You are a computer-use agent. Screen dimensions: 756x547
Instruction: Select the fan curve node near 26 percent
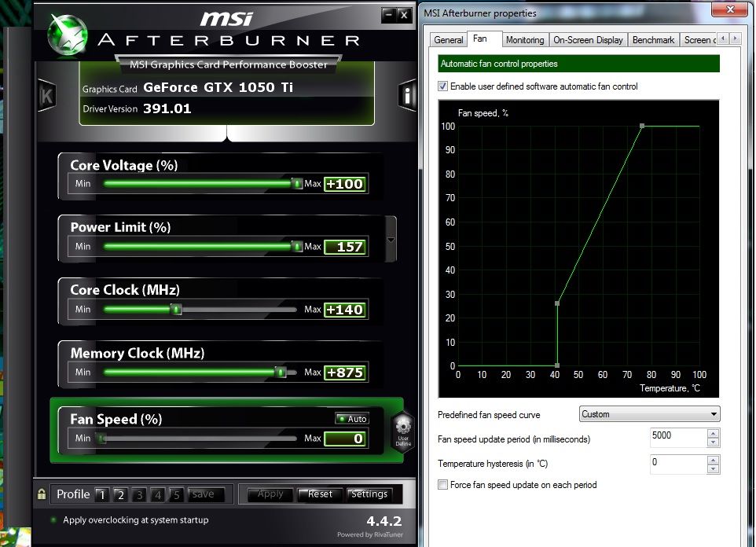(557, 303)
